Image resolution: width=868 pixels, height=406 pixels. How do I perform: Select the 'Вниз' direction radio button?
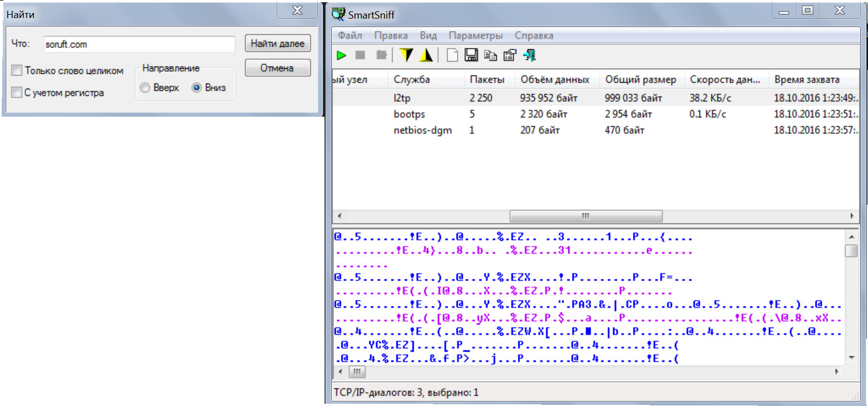coord(196,88)
